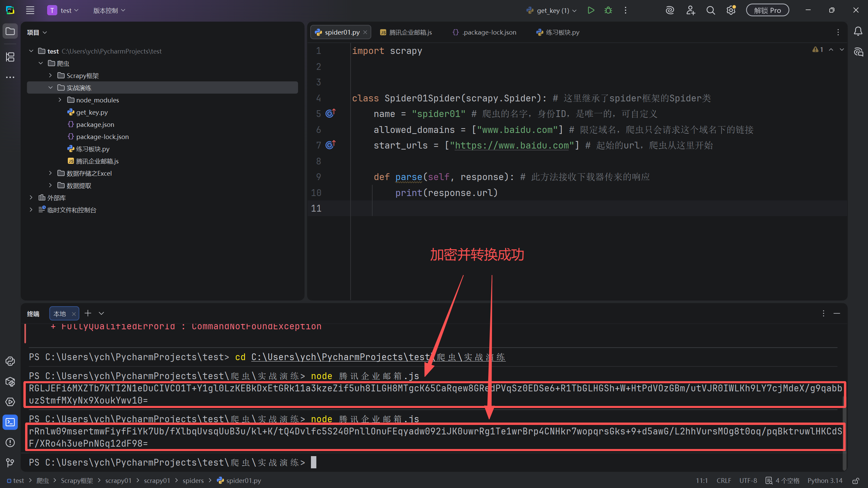Open editor tabs options menu
Screen dimensions: 868x488
[838, 32]
